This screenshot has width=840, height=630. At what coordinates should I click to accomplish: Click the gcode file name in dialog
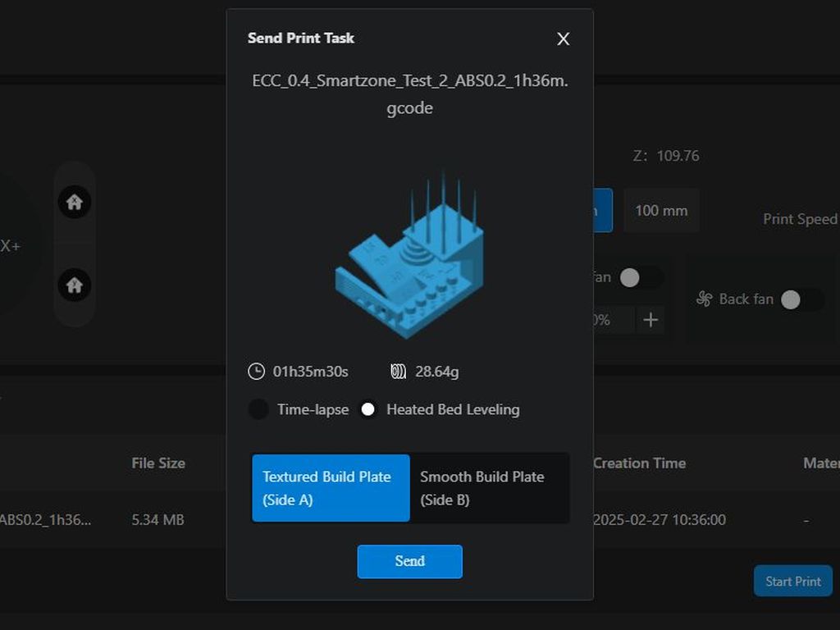tap(410, 94)
